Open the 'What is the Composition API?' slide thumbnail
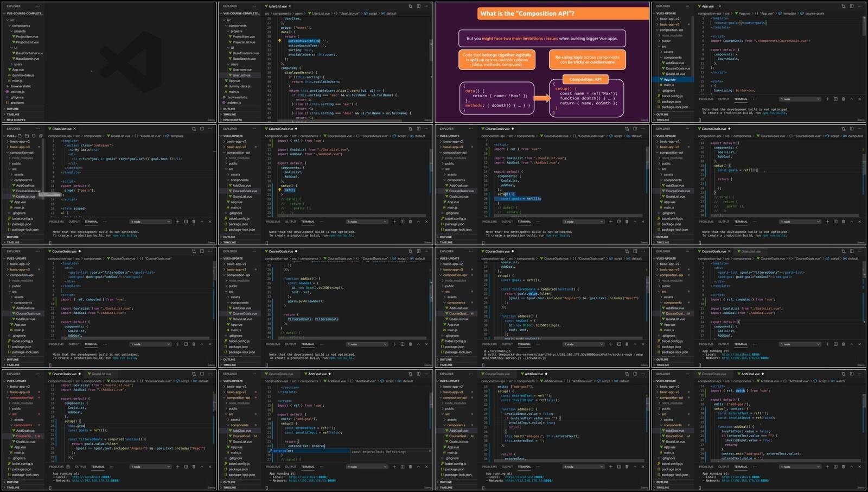The height and width of the screenshot is (492, 868). [542, 62]
